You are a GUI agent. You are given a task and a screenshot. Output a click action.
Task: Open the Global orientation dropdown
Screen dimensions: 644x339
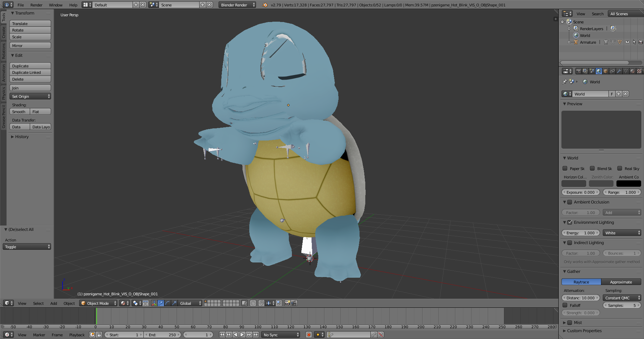[x=190, y=303]
